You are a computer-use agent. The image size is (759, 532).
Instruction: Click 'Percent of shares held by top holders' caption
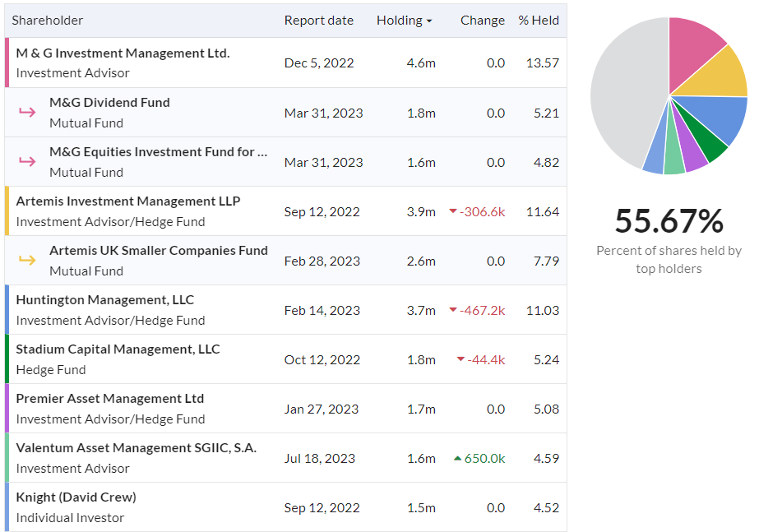[669, 260]
